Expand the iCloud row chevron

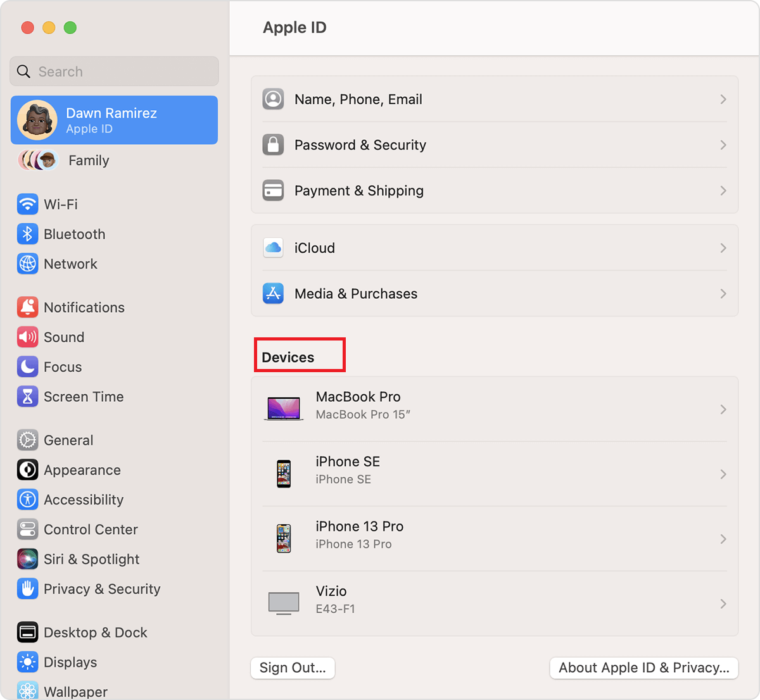pyautogui.click(x=723, y=248)
